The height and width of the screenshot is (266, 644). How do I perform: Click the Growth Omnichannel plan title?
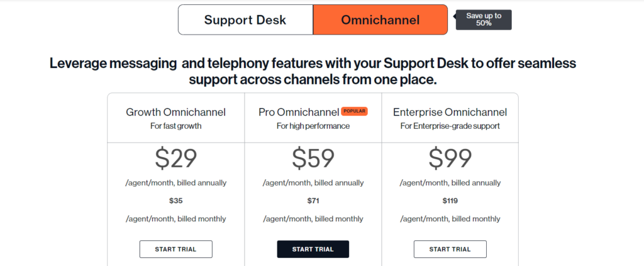click(175, 113)
